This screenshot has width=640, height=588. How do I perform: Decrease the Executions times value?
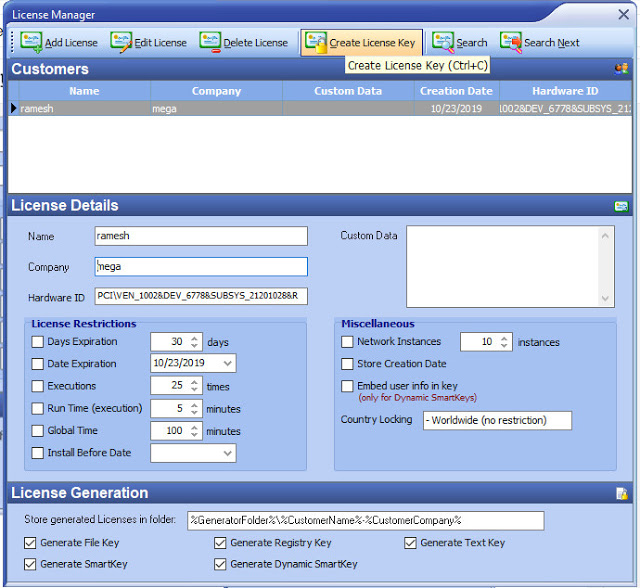click(194, 390)
